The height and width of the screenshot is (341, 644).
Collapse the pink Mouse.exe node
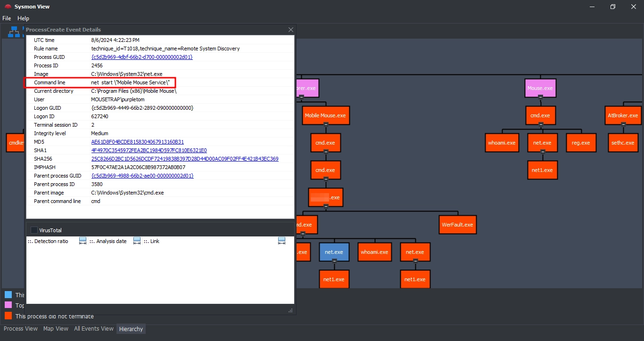point(541,97)
